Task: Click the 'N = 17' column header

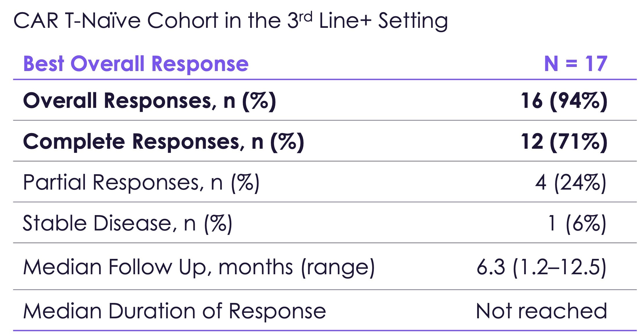Action: click(x=576, y=64)
